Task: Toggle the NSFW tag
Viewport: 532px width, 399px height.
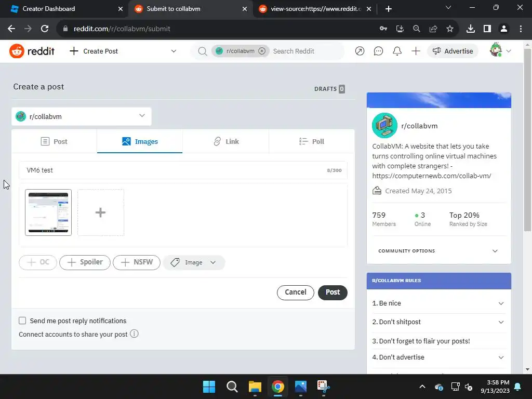Action: tap(137, 262)
